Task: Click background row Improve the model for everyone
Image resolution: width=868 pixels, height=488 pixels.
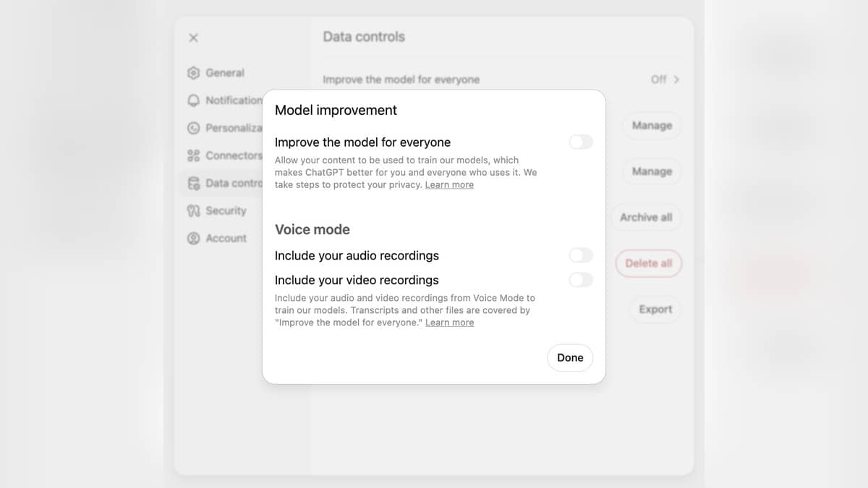Action: click(501, 80)
